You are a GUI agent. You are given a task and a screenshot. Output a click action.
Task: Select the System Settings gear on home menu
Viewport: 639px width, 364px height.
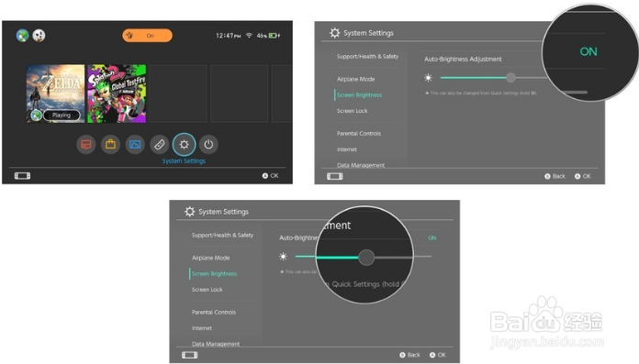tap(185, 144)
